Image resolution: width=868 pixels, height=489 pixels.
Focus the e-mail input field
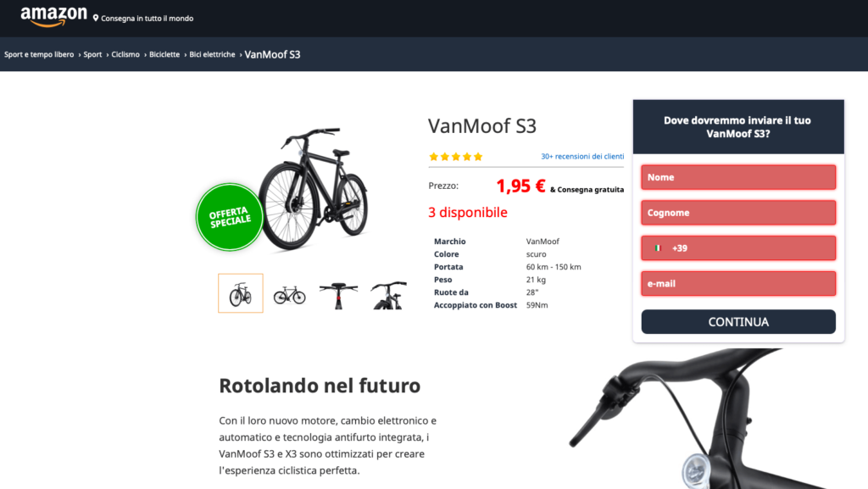click(738, 284)
